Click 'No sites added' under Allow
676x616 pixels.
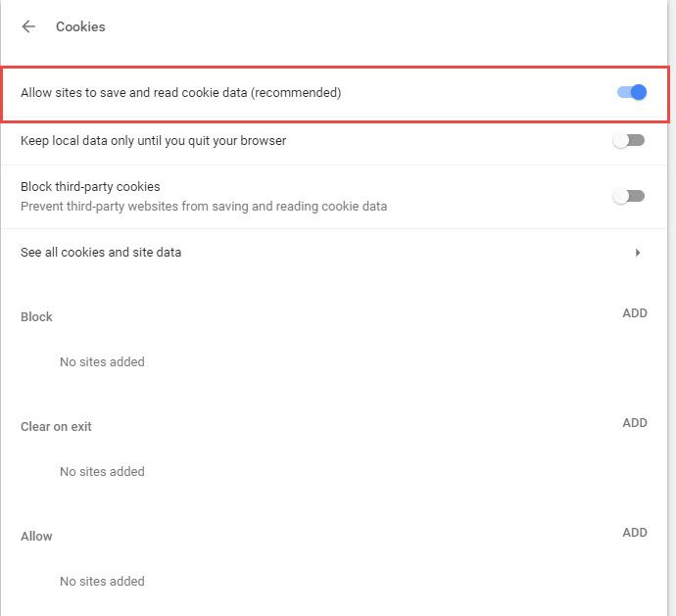click(102, 582)
